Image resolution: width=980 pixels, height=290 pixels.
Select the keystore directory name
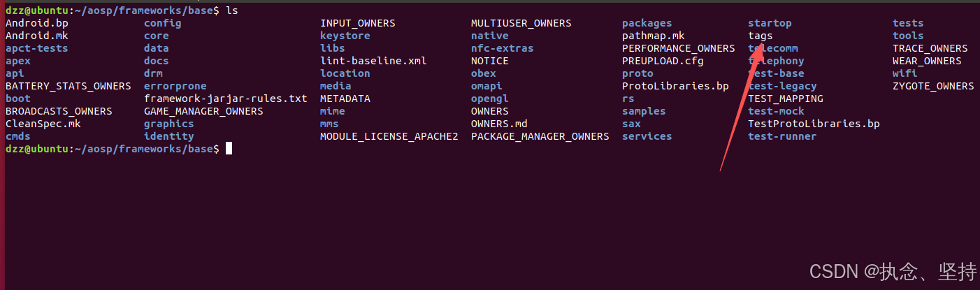pos(345,36)
